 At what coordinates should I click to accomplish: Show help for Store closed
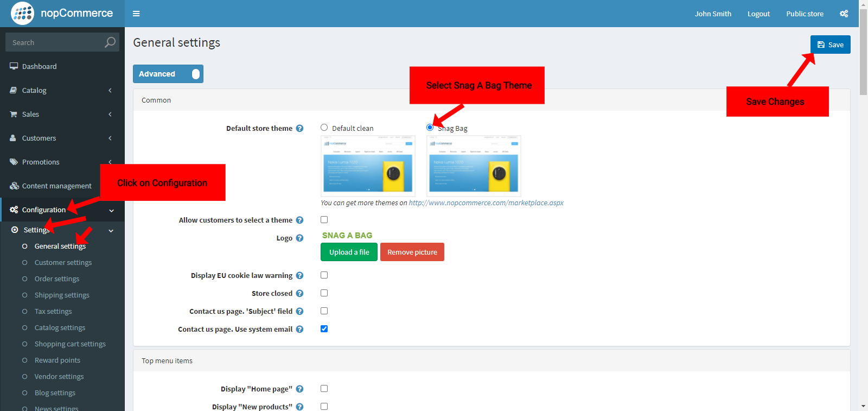tap(299, 293)
